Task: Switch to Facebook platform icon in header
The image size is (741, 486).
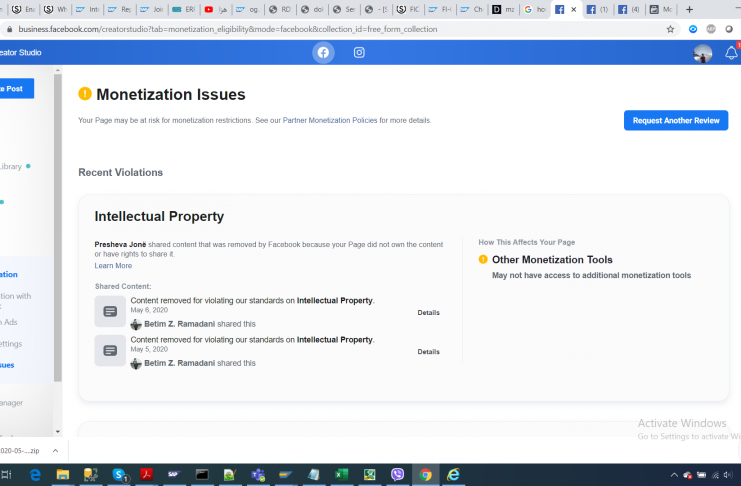Action: pos(323,53)
